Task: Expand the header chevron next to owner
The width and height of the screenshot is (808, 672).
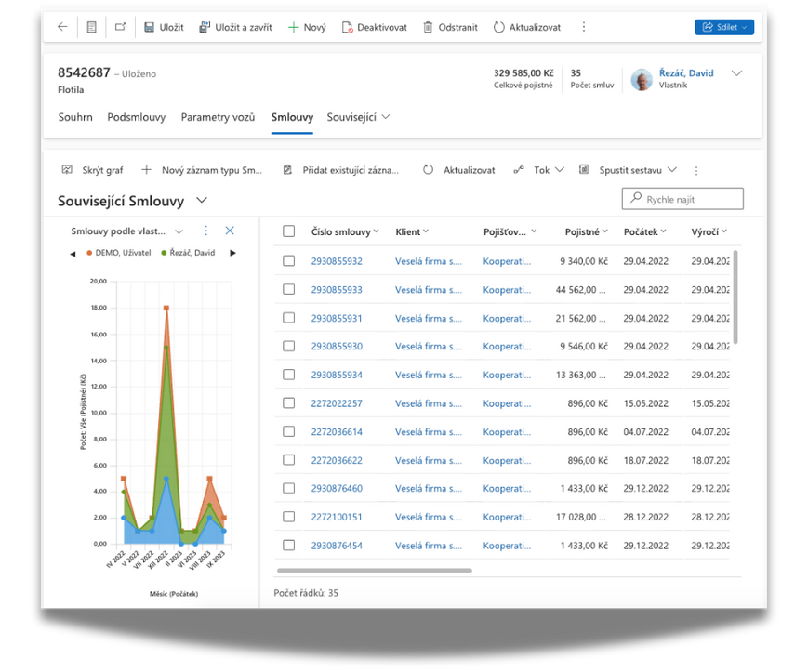Action: [x=737, y=73]
